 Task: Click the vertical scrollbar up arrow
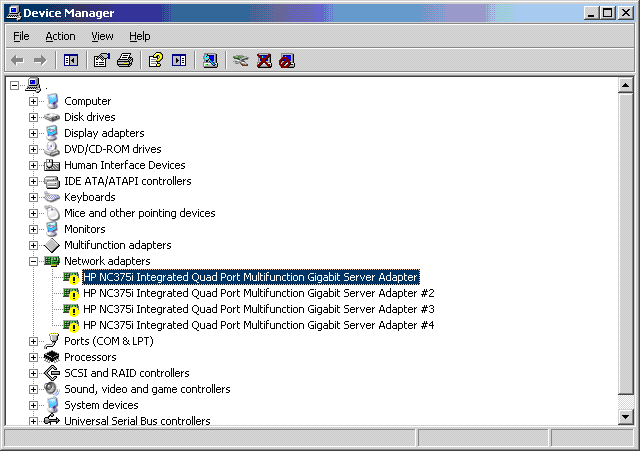tap(625, 85)
